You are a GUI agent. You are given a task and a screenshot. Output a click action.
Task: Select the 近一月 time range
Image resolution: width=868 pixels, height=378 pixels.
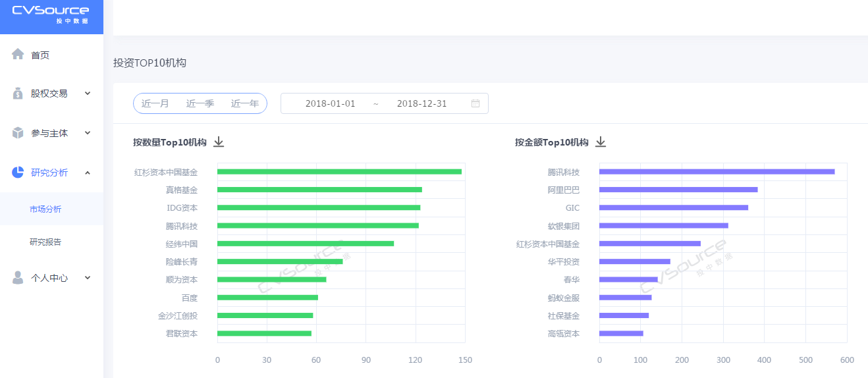coord(155,103)
